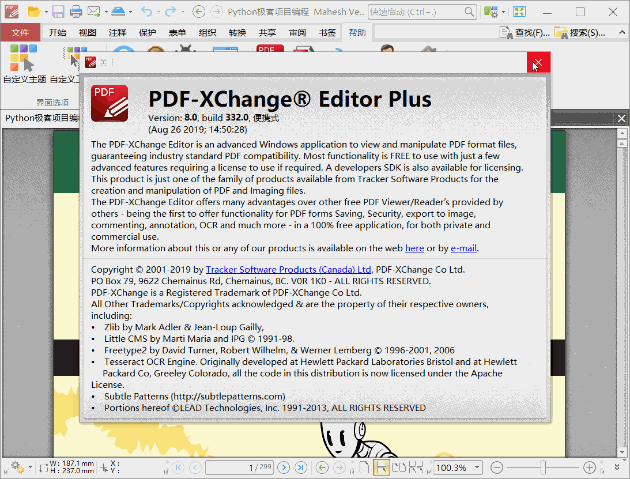Go to the previous page with the status bar button

(x=195, y=467)
